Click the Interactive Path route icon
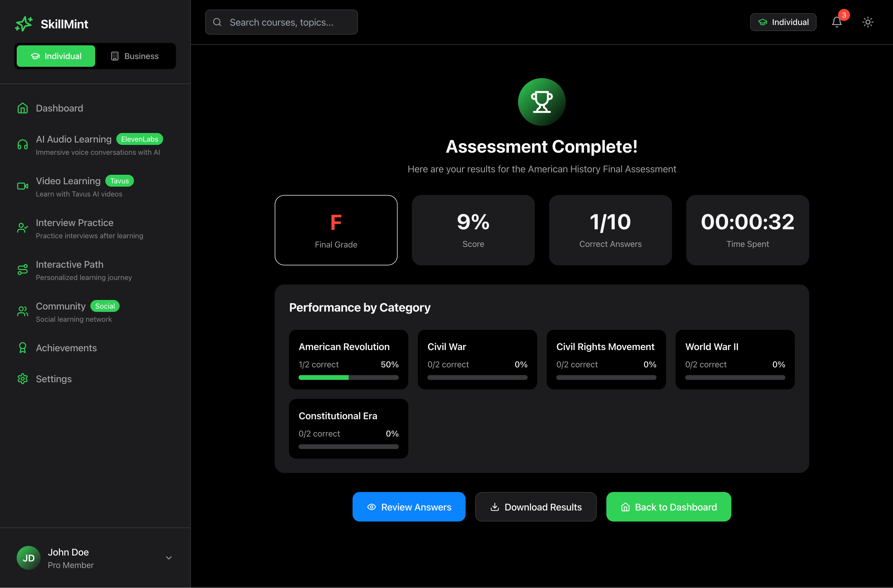 [x=22, y=270]
